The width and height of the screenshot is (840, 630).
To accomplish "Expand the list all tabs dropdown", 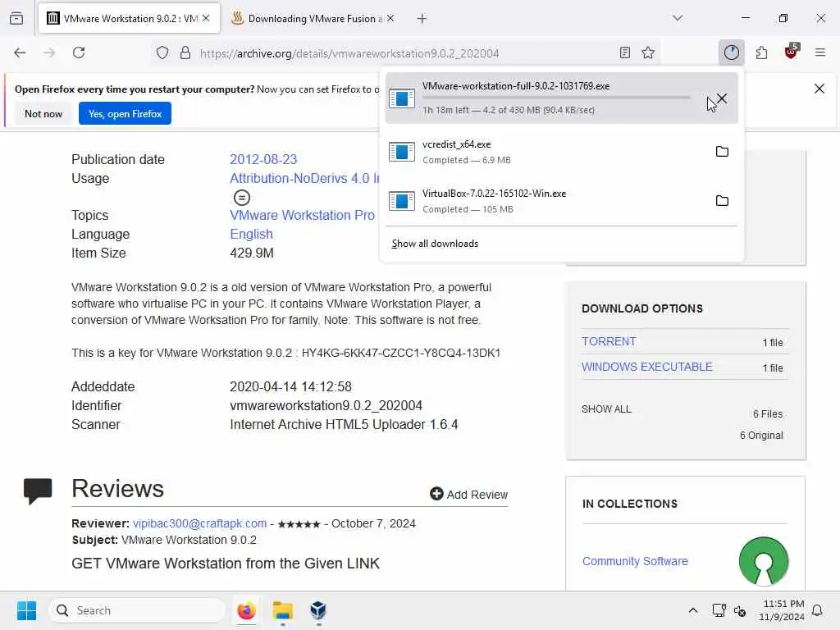I will click(x=678, y=18).
